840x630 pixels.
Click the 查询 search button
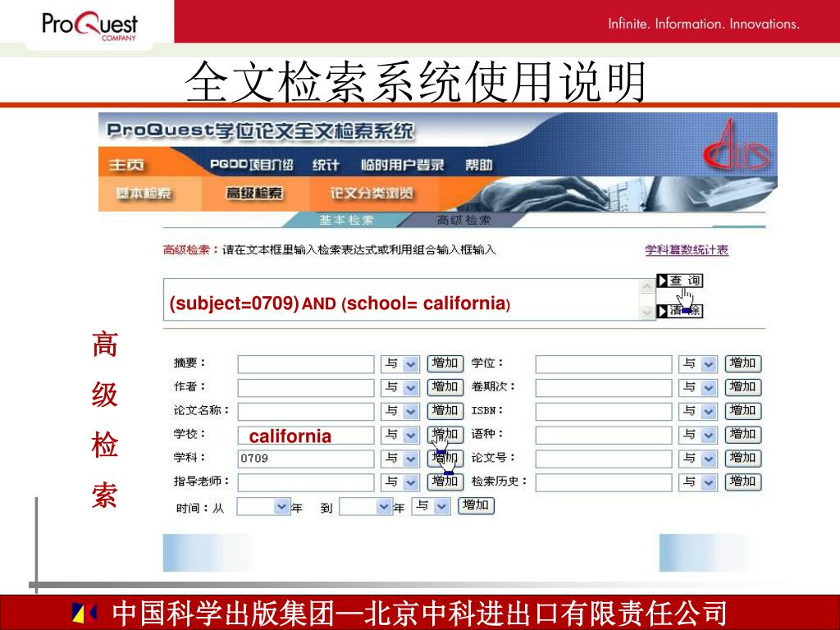point(680,281)
